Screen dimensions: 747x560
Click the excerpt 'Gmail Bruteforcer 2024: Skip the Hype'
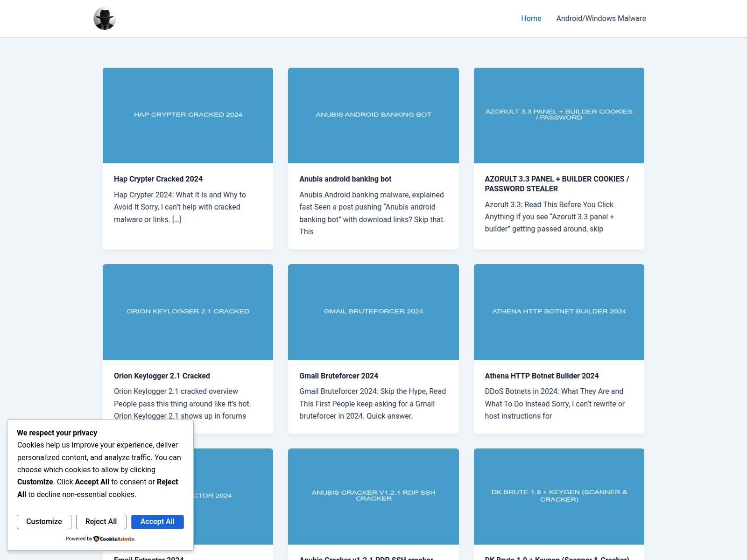[x=373, y=404]
